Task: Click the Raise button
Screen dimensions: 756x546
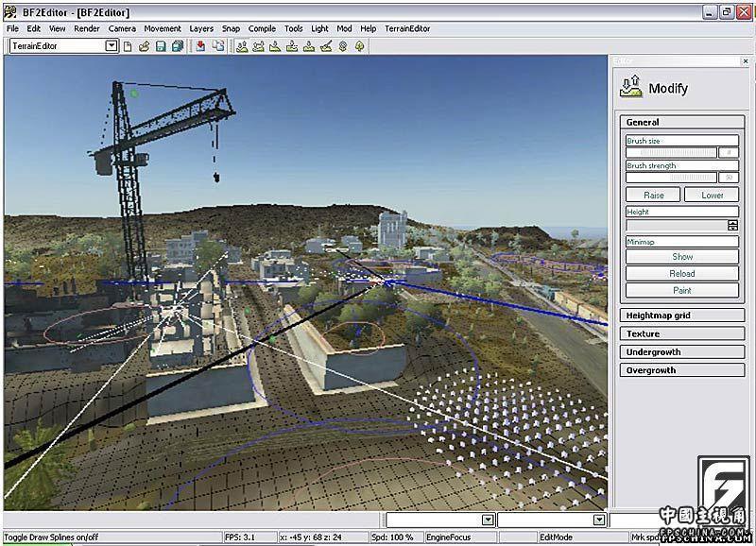Action: (x=653, y=196)
